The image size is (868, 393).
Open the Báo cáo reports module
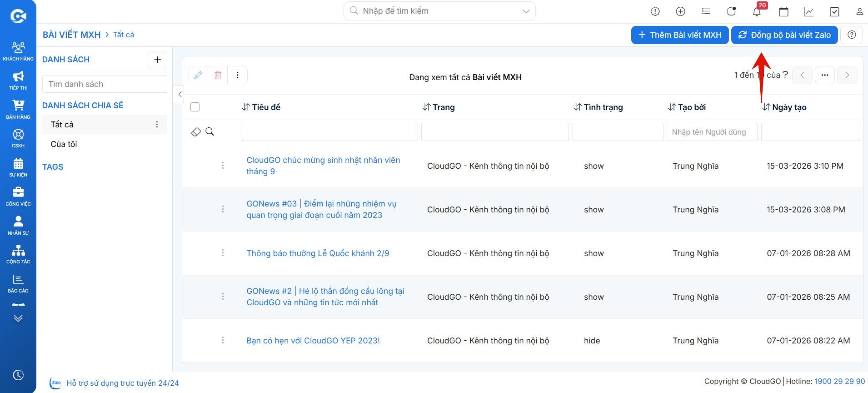(x=18, y=284)
